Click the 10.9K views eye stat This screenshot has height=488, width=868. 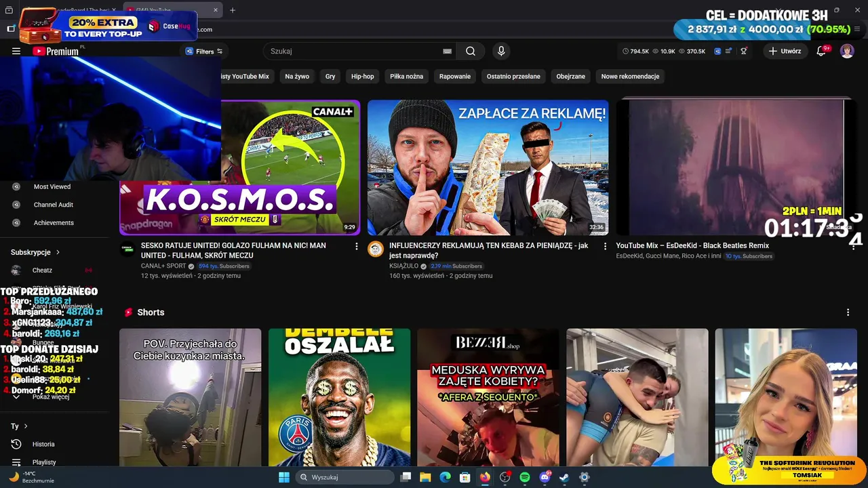[x=664, y=52]
